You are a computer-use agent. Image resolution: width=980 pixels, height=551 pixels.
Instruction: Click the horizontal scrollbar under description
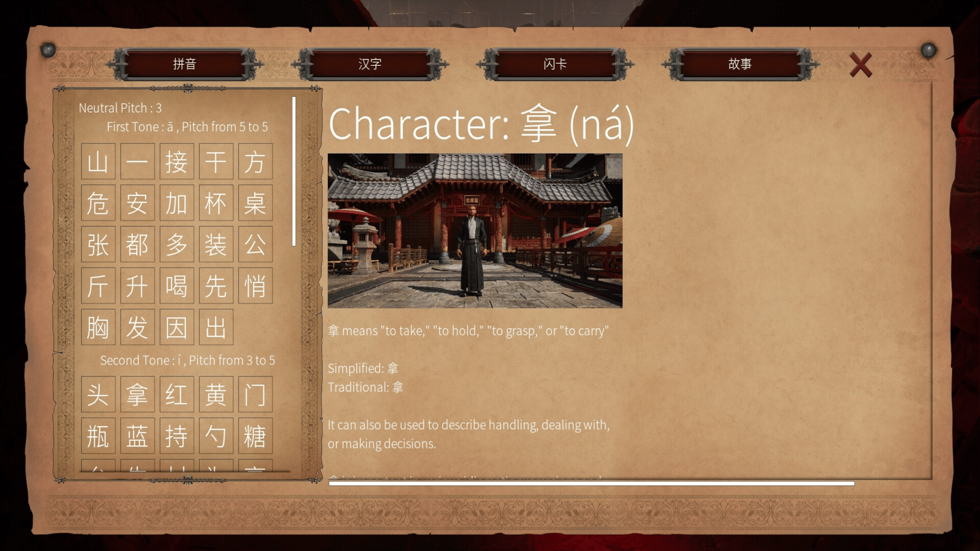coord(592,483)
